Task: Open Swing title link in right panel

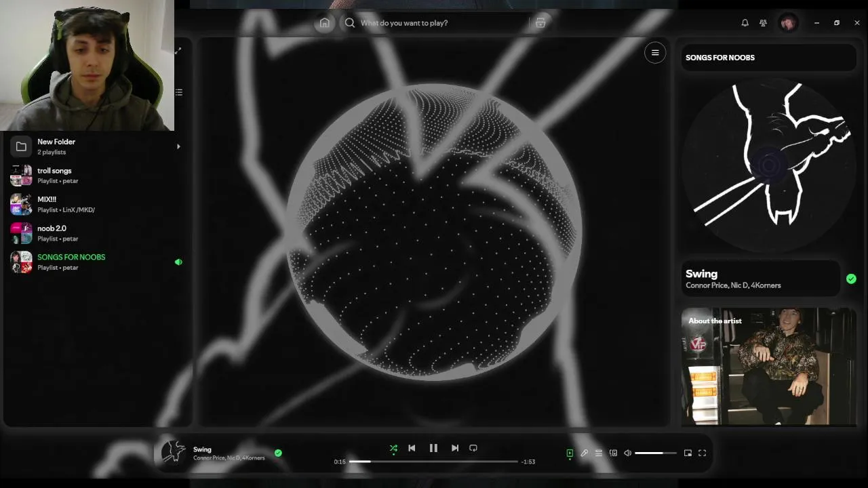Action: pyautogui.click(x=701, y=274)
